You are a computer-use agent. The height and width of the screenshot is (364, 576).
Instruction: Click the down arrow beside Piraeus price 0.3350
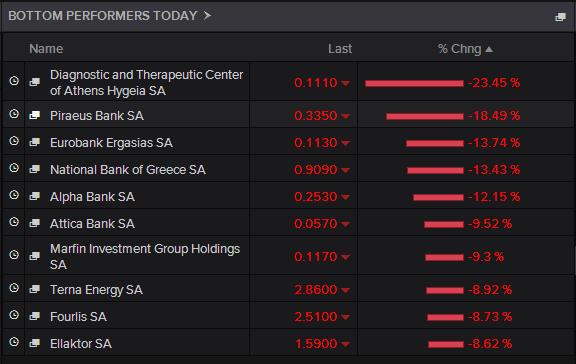[345, 116]
